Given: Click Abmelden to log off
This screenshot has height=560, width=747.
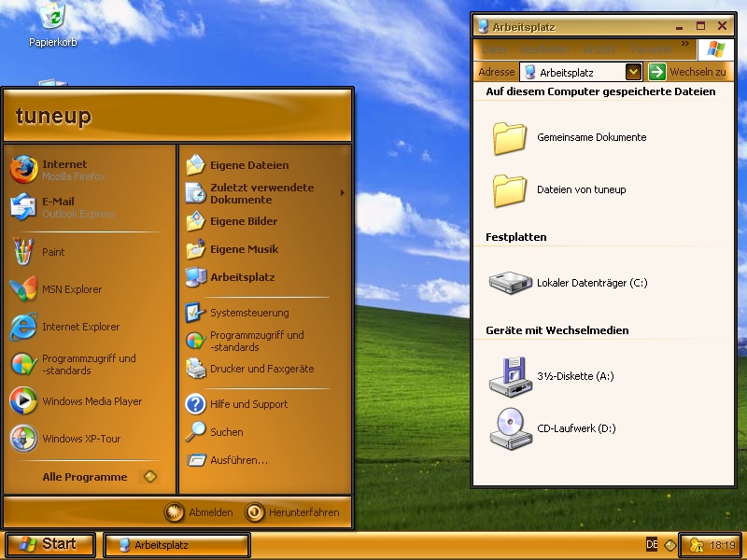Looking at the screenshot, I should pos(199,512).
